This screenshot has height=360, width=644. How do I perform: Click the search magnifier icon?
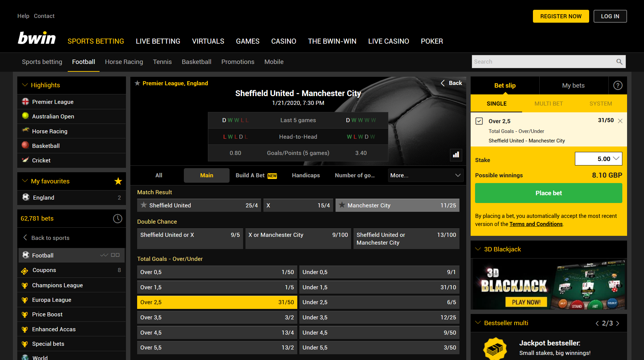click(619, 62)
